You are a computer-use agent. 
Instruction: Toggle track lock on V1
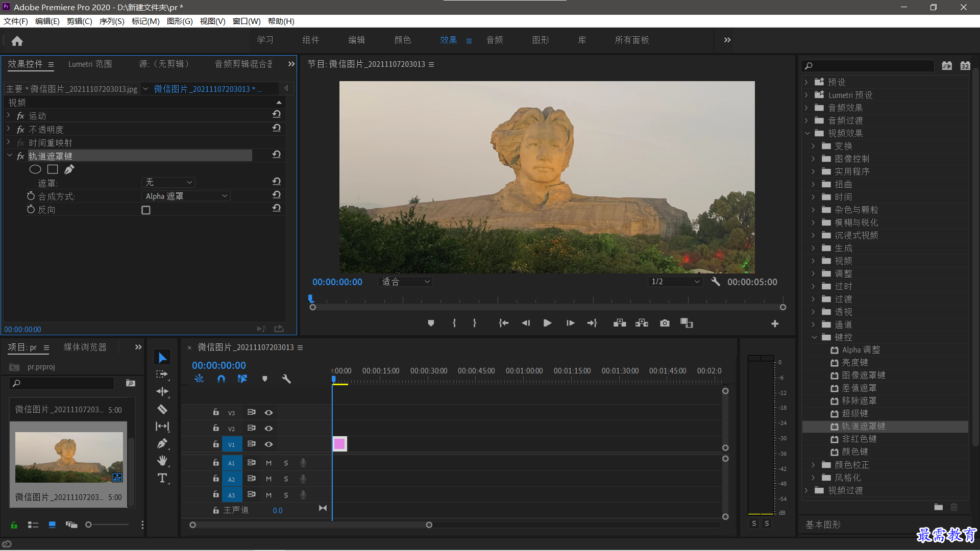tap(216, 444)
